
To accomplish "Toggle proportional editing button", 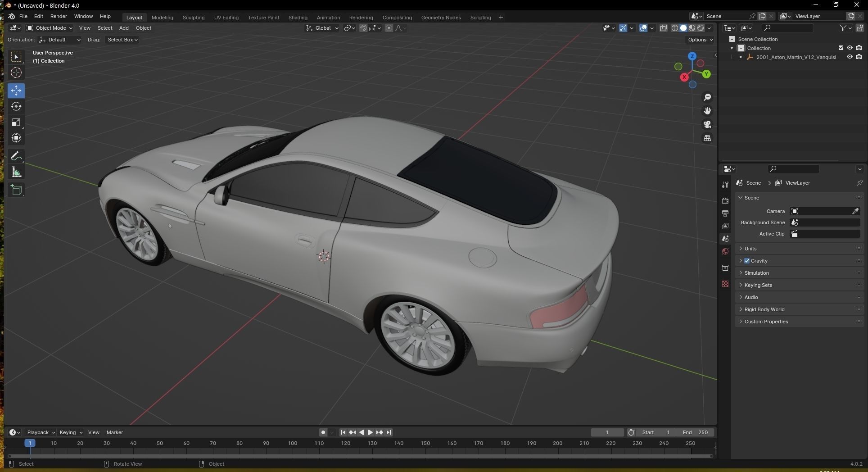I will [x=389, y=28].
